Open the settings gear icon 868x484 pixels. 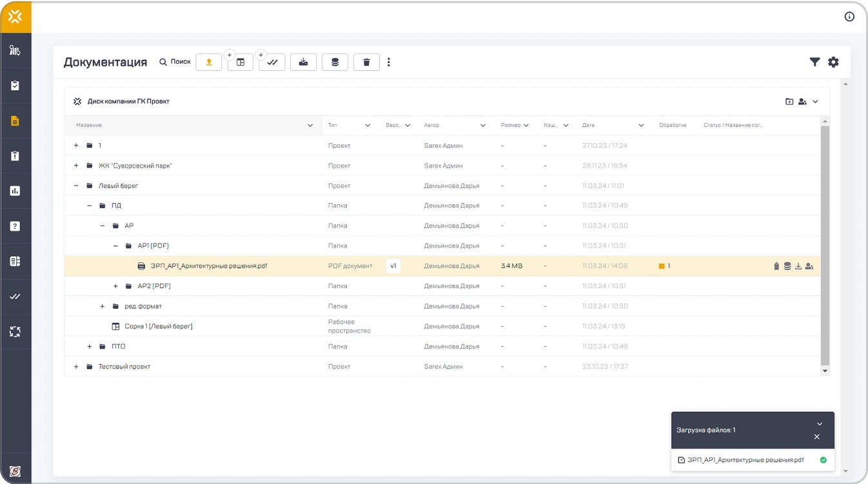tap(833, 62)
